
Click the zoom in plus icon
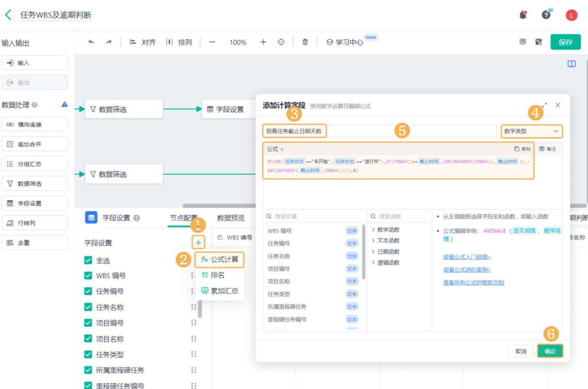[x=263, y=42]
